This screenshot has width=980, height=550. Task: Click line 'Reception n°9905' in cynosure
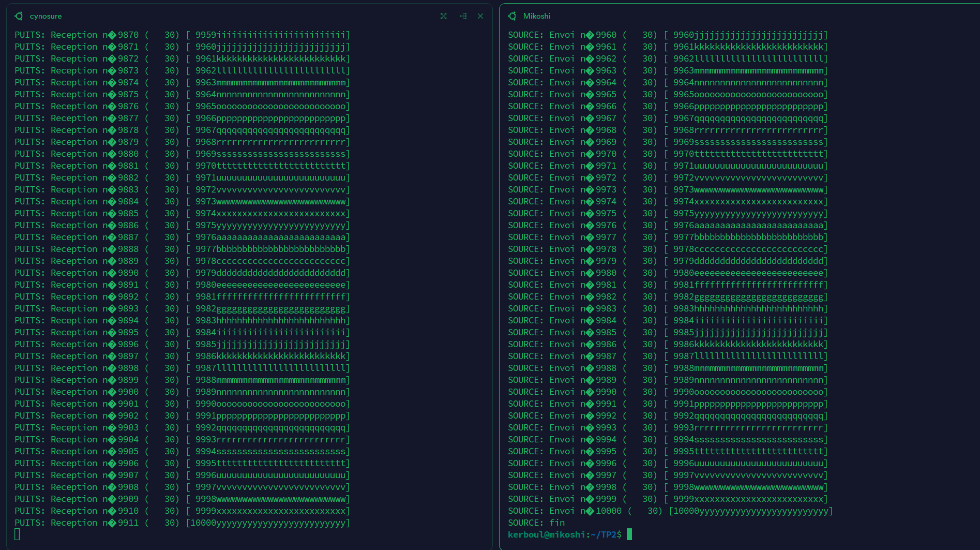coord(183,451)
